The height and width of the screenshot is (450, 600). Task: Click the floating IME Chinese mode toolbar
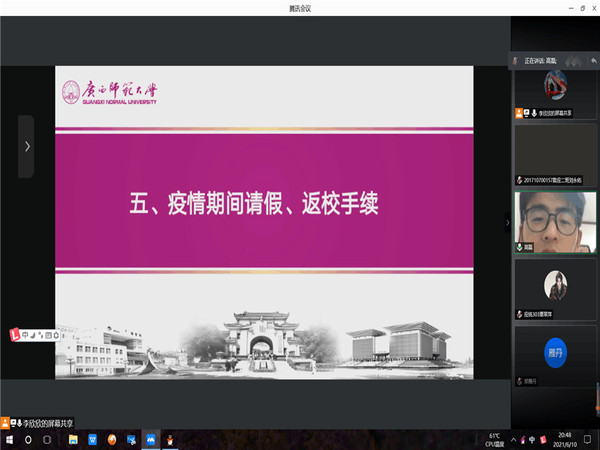(x=32, y=335)
